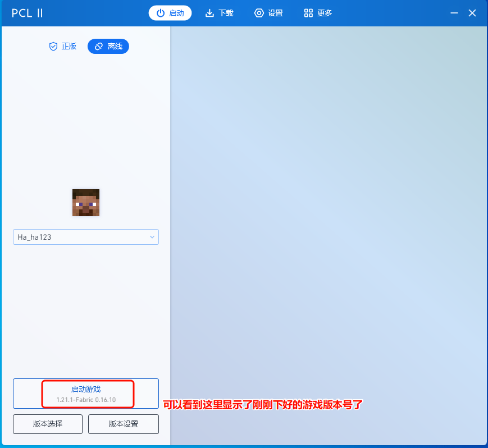Image resolution: width=488 pixels, height=448 pixels.
Task: Switch to 正版 login mode
Action: pos(62,47)
